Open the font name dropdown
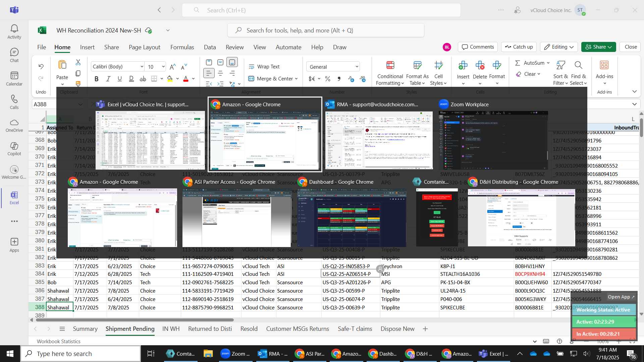Screen dimensions: 644x362 (142, 67)
